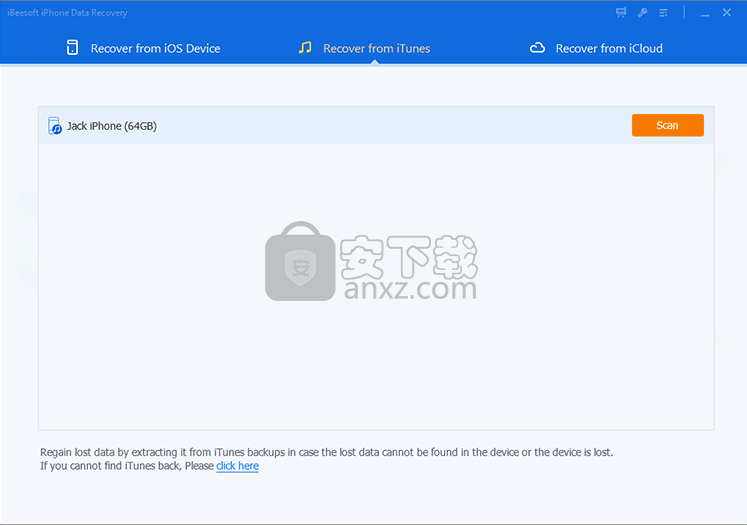Click the iBeesoft iPhone Data Recovery title
This screenshot has height=526, width=747.
[x=67, y=13]
